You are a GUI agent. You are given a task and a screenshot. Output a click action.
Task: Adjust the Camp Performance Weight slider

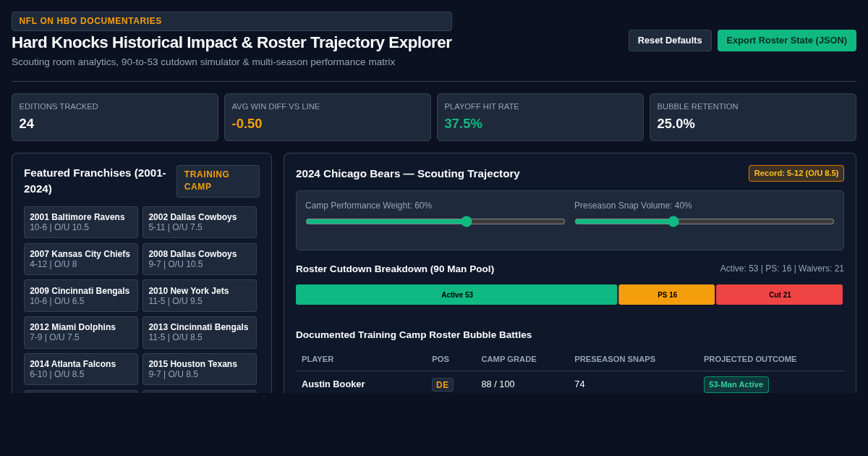pyautogui.click(x=435, y=221)
